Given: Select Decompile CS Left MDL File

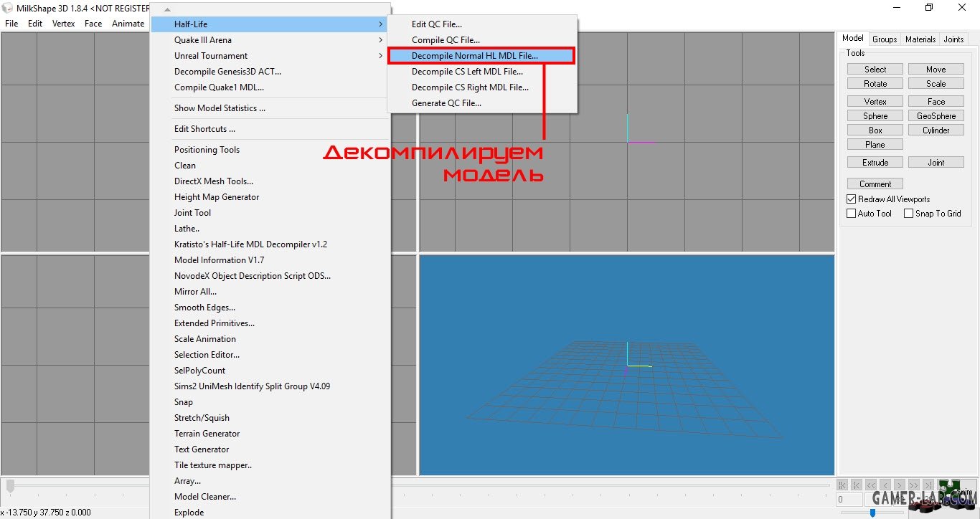Looking at the screenshot, I should coord(481,72).
